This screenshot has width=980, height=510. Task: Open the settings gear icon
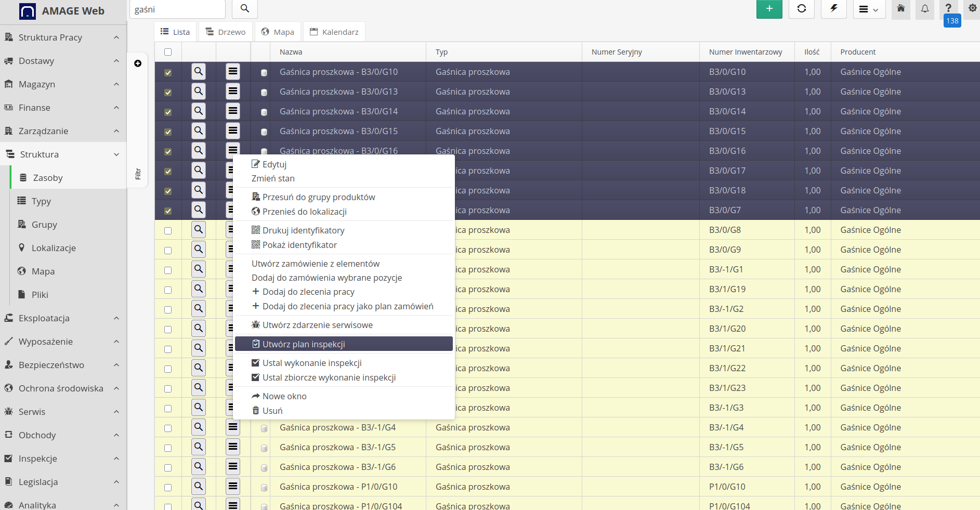click(x=972, y=8)
